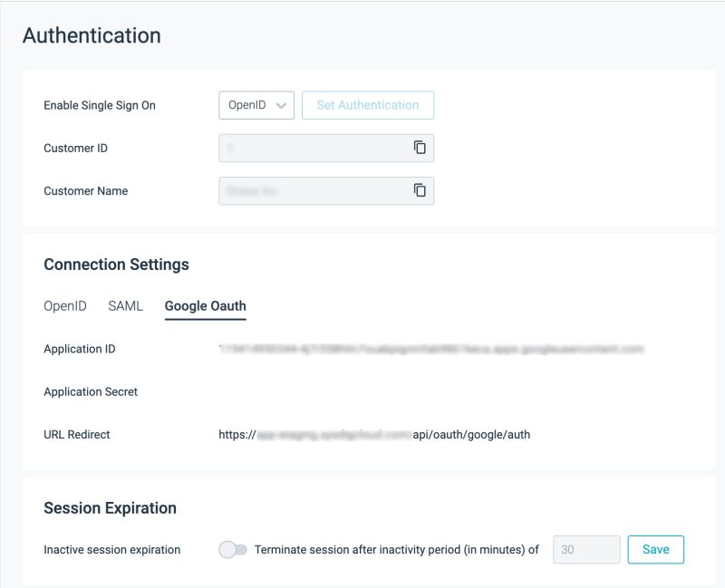
Task: Select the OpenID connection settings tab
Action: point(64,306)
